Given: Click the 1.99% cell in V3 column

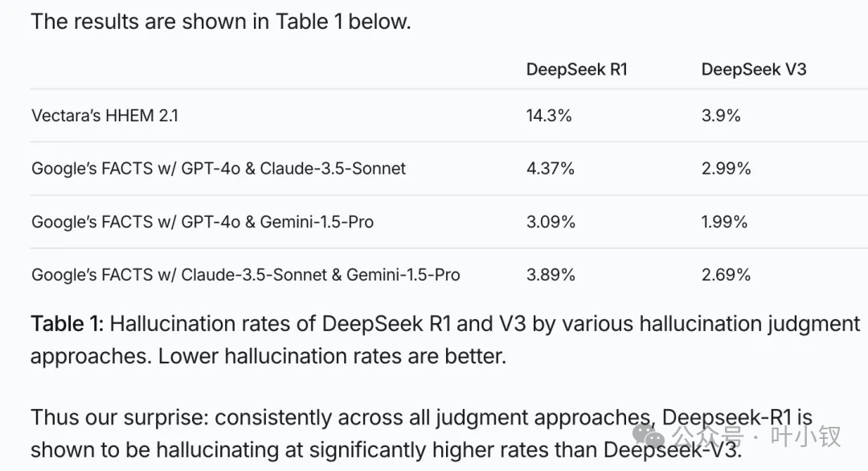Looking at the screenshot, I should coord(724,221).
